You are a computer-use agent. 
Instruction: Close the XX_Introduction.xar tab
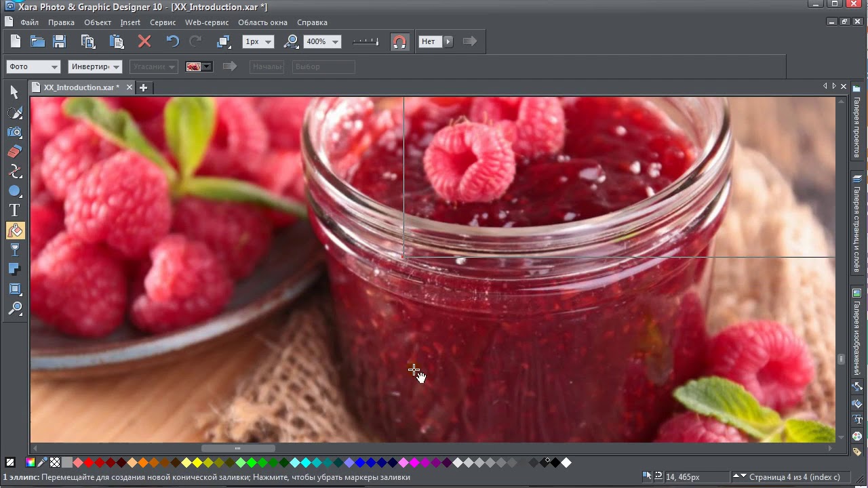(x=130, y=87)
